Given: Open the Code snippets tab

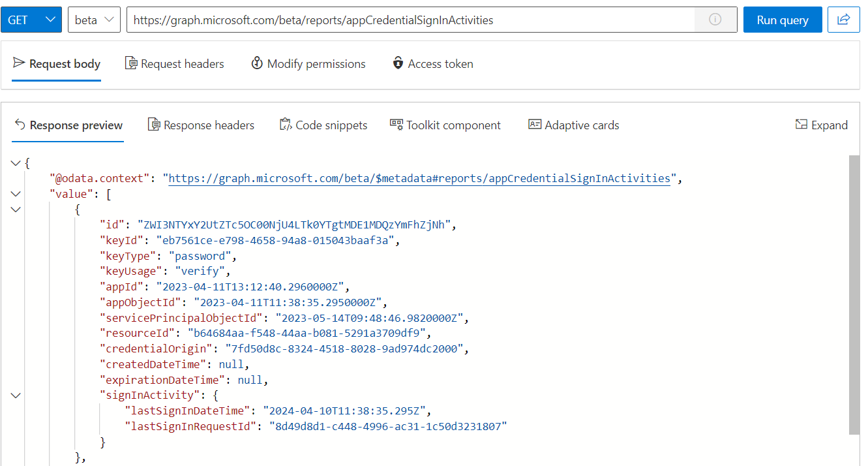Looking at the screenshot, I should point(323,125).
